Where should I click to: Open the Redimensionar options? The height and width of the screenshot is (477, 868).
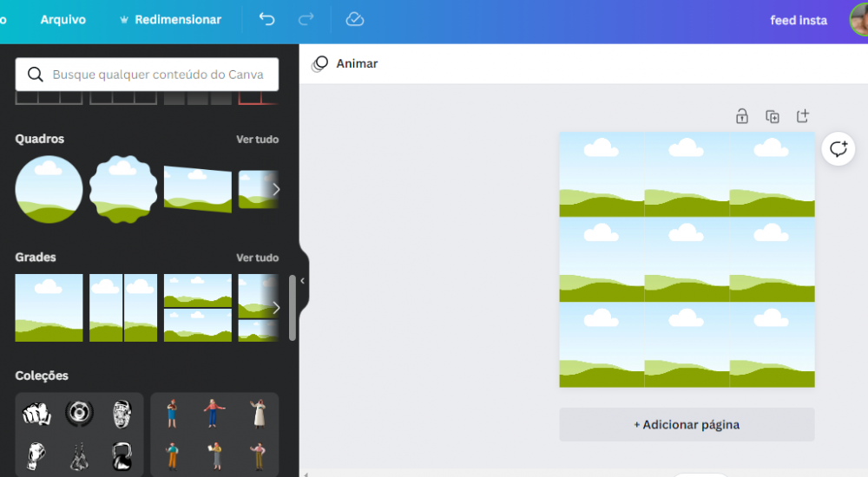[x=170, y=19]
